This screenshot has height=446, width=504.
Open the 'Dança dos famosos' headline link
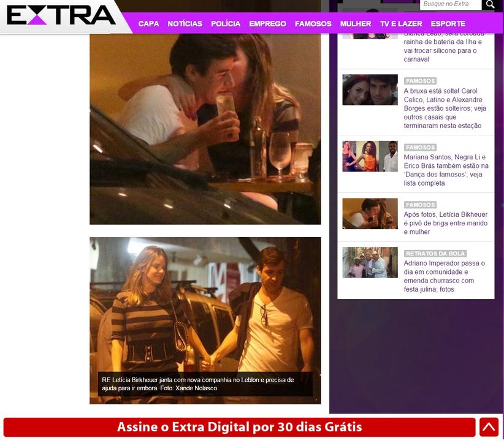click(x=446, y=170)
